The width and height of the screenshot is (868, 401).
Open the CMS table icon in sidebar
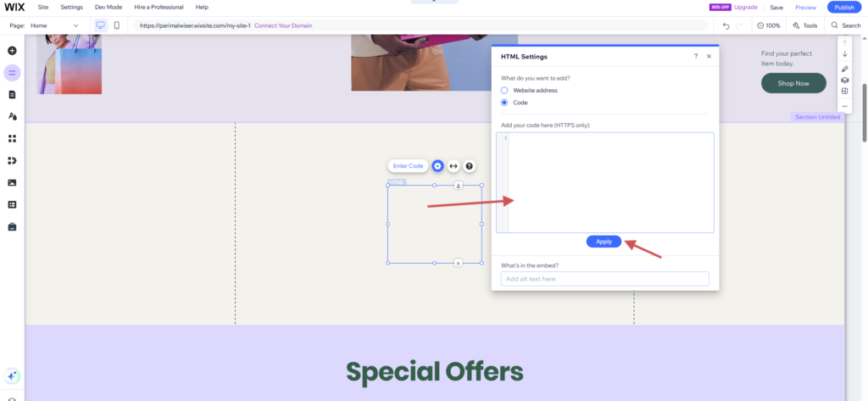tap(12, 205)
